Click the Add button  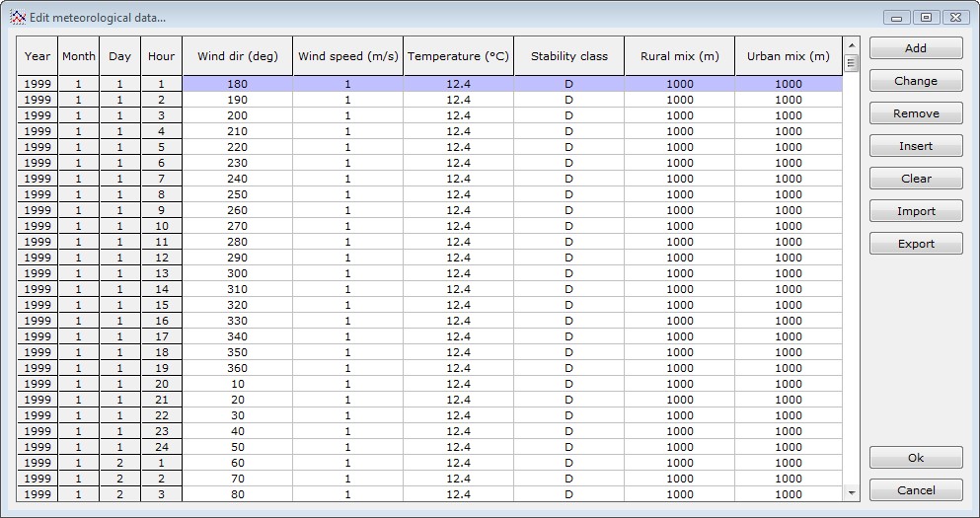915,48
